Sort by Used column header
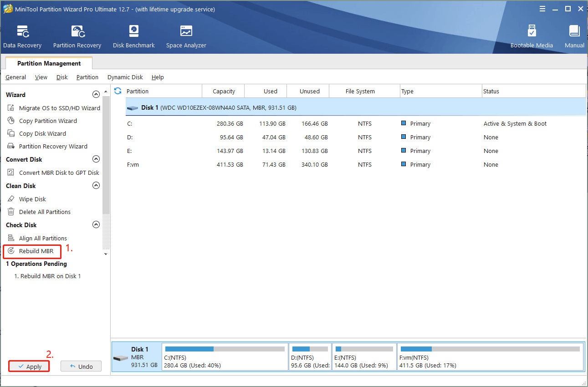 pos(266,91)
